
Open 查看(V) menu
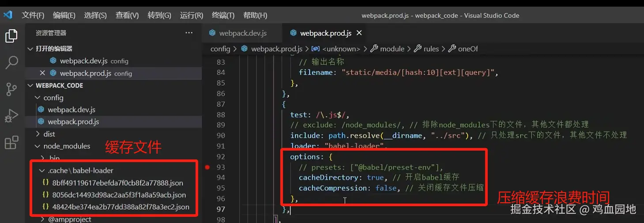pos(127,15)
